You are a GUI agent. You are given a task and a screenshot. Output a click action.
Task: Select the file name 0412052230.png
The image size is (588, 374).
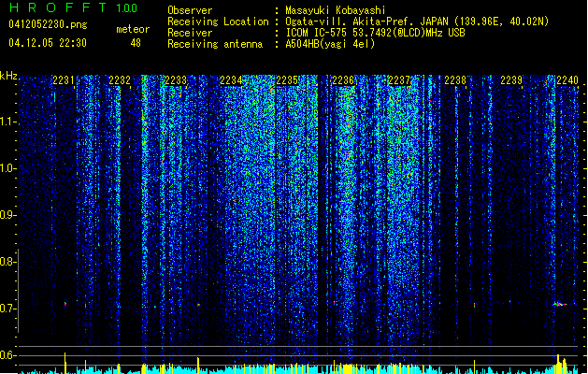point(48,24)
